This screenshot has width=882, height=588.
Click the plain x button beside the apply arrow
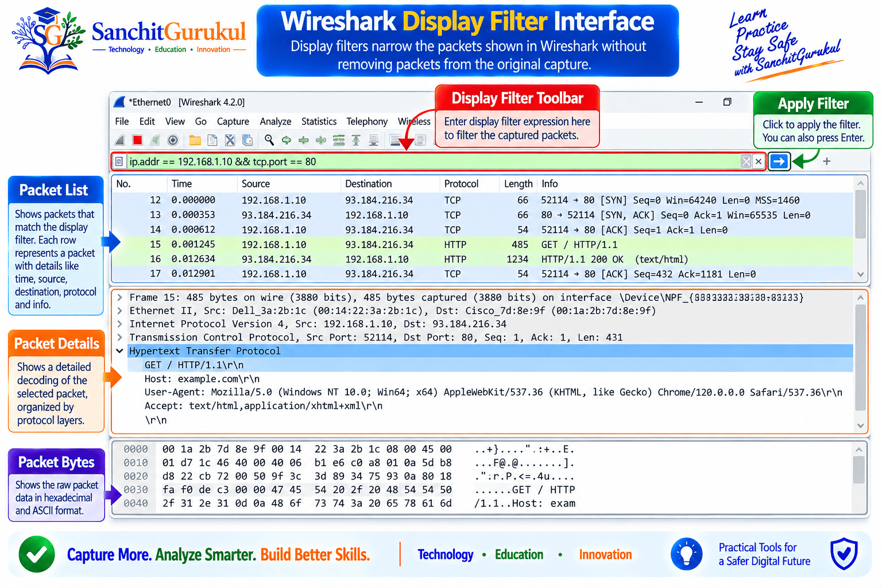pyautogui.click(x=759, y=161)
